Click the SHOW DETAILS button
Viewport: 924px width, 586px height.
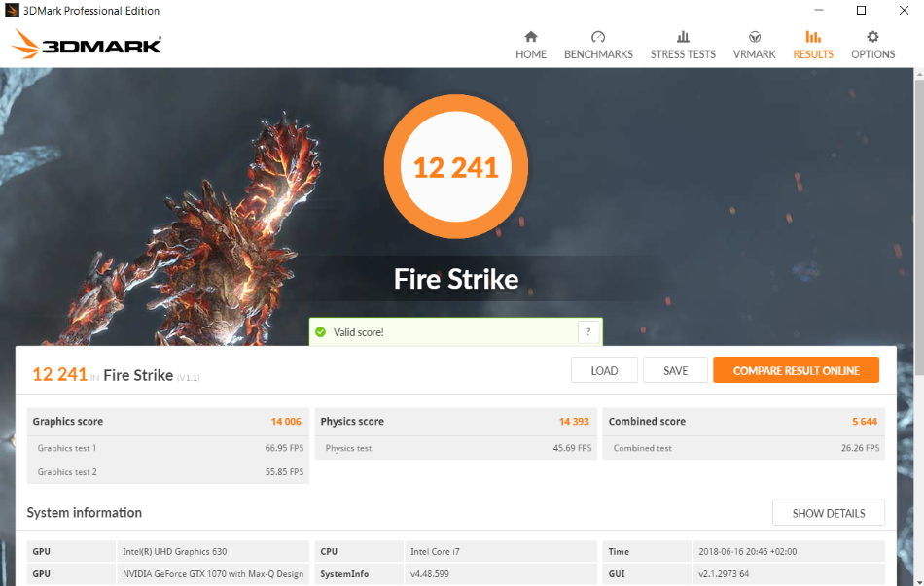coord(829,513)
